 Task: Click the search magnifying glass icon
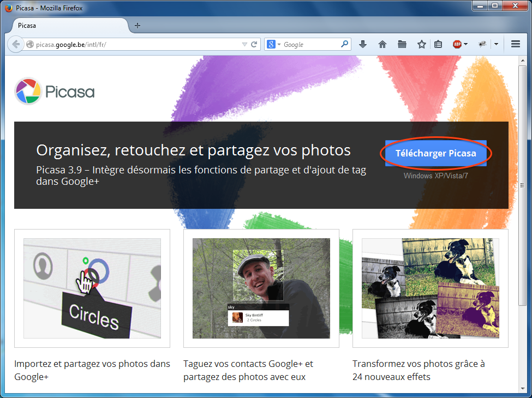point(345,44)
